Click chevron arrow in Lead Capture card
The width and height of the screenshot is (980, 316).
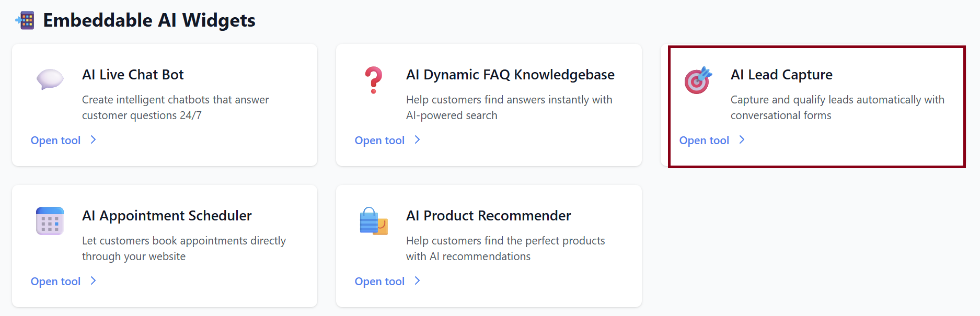point(742,140)
